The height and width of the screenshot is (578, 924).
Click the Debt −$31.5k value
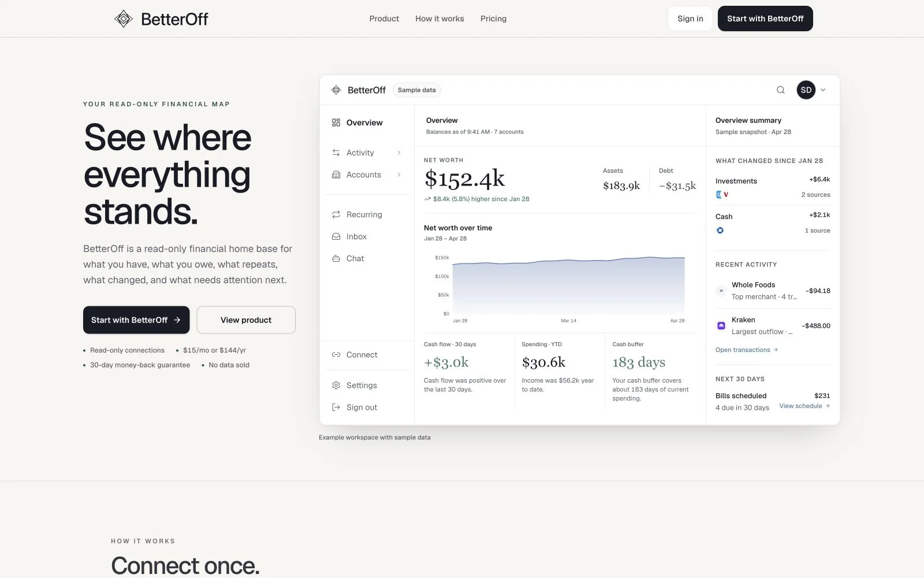[677, 186]
